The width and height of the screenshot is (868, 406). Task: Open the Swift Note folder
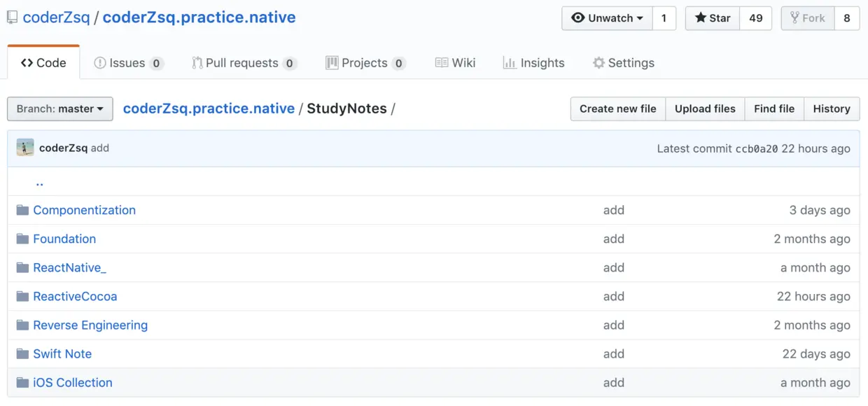[62, 353]
